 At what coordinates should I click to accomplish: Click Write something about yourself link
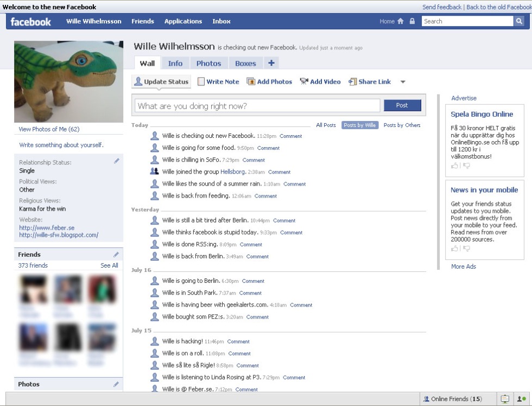tap(61, 145)
